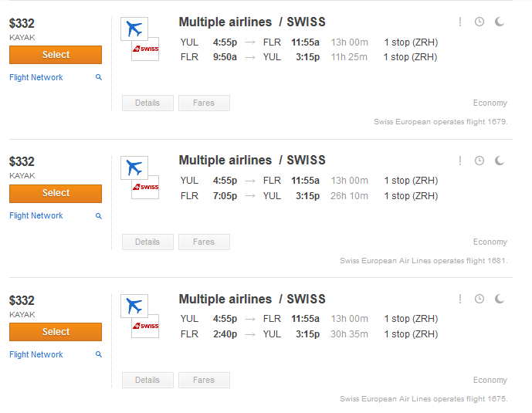Image resolution: width=532 pixels, height=413 pixels.
Task: Click the clock icon on second flight result
Action: (x=479, y=161)
